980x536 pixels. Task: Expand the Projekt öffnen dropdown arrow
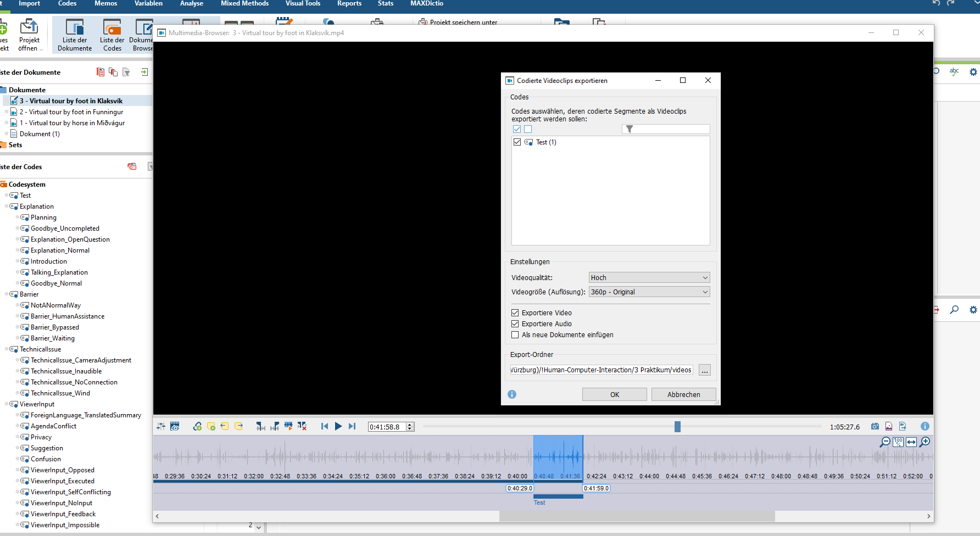[41, 49]
